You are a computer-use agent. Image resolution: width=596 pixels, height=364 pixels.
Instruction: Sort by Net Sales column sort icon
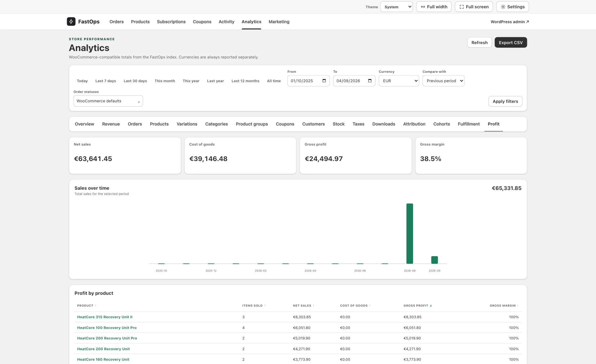point(313,306)
